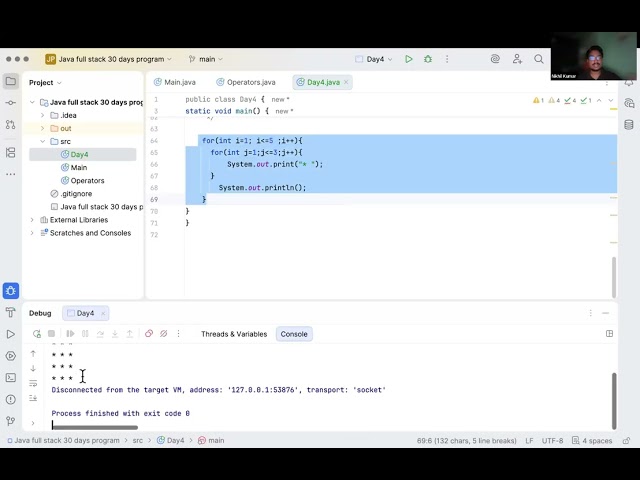Switch to Threads & Variables tab
The width and height of the screenshot is (640, 480).
(x=234, y=334)
